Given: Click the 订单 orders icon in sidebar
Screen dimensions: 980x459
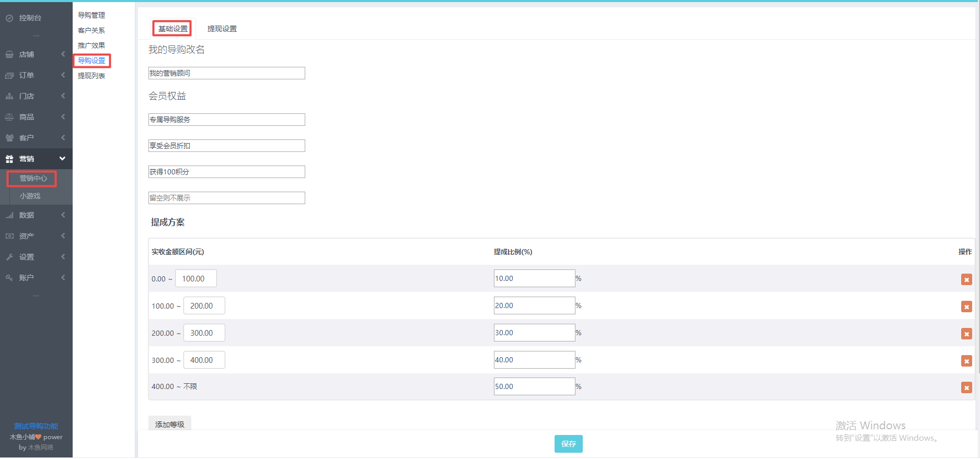Looking at the screenshot, I should pyautogui.click(x=9, y=75).
